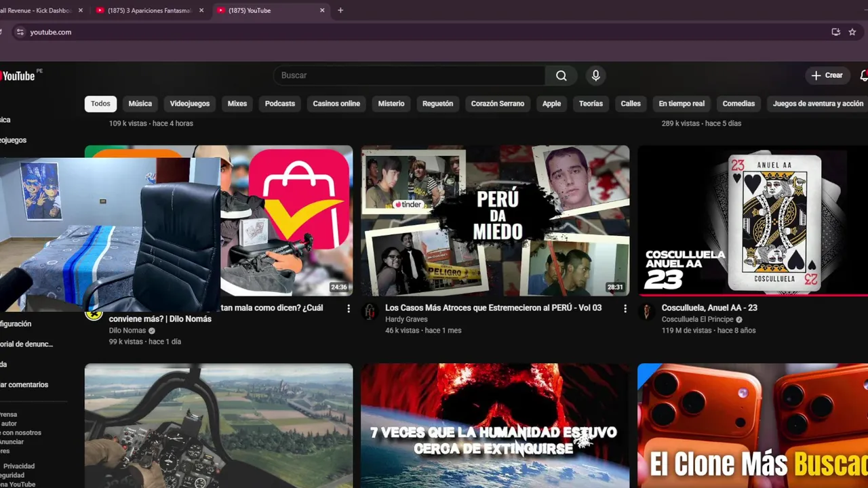Select Juegos de aventura y acción chip

pos(818,104)
